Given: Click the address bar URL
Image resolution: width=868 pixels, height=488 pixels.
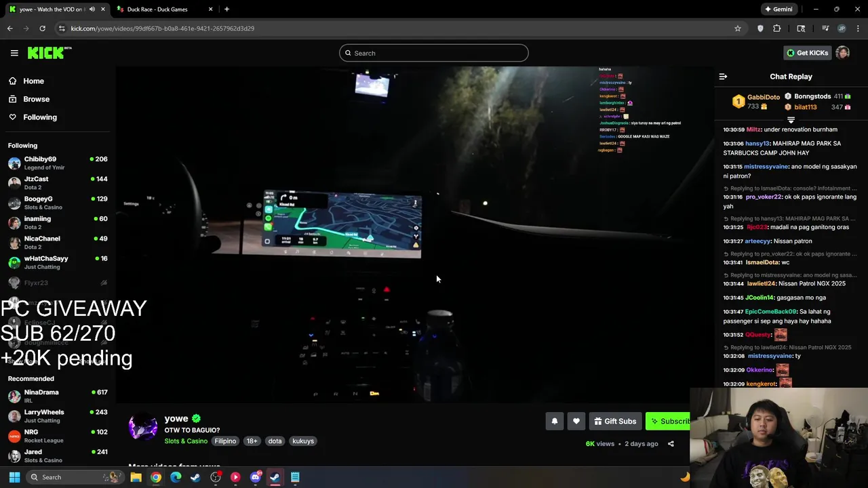Looking at the screenshot, I should [x=163, y=28].
